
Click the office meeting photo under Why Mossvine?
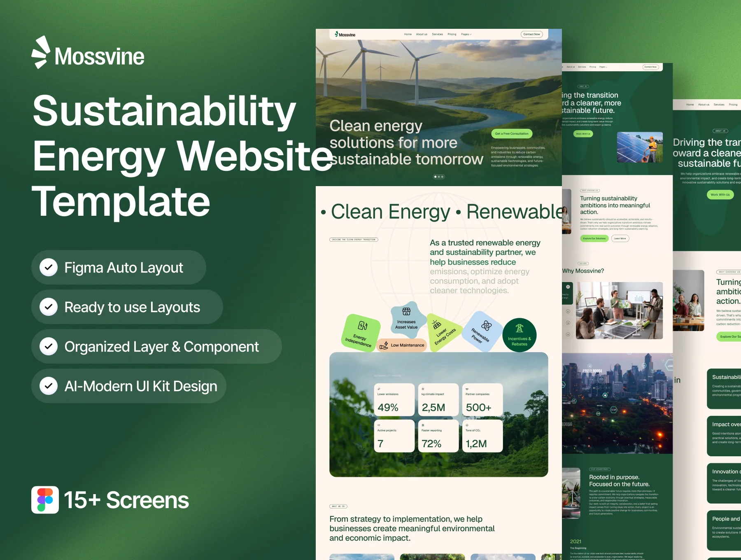619,310
